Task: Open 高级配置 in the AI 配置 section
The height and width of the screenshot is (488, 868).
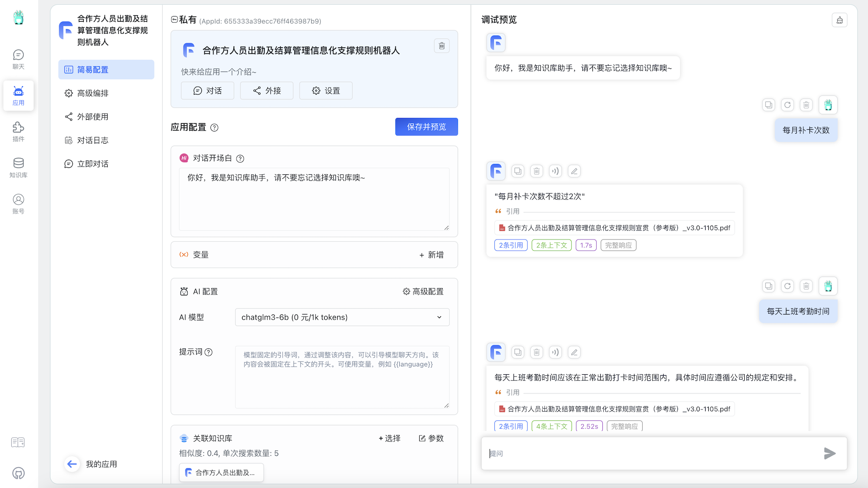Action: 423,291
